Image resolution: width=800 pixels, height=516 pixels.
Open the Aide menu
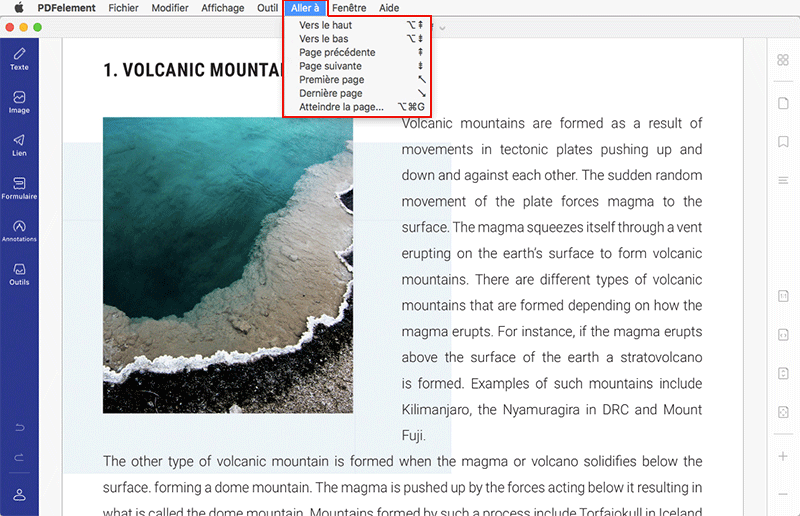(389, 8)
